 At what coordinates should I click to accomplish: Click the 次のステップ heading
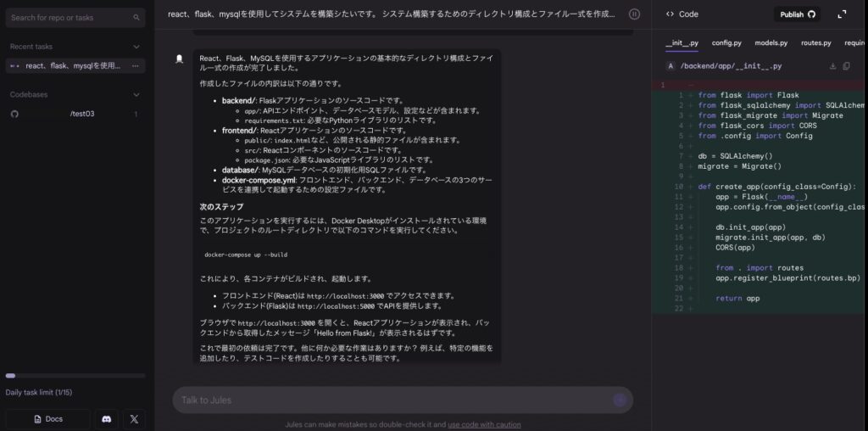pos(221,207)
